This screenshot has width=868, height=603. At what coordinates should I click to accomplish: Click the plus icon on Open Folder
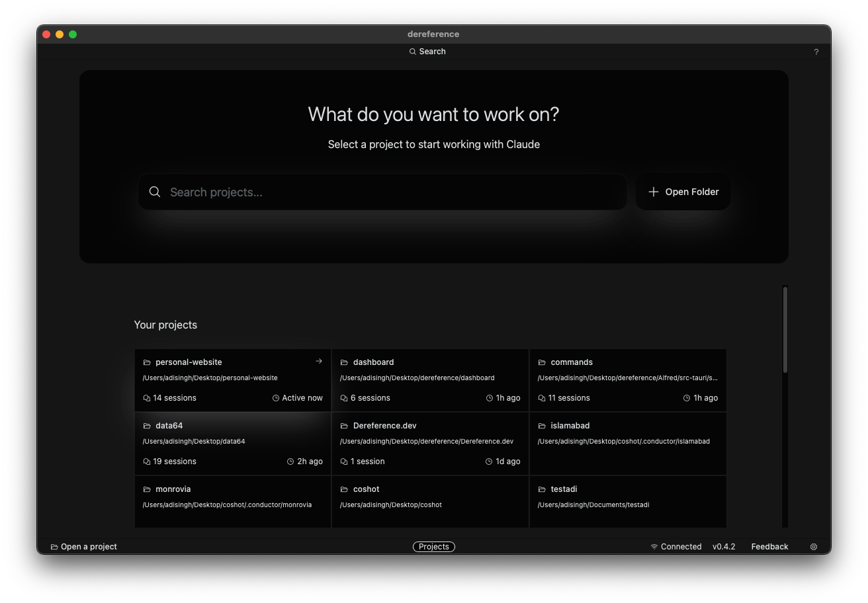[x=654, y=192]
